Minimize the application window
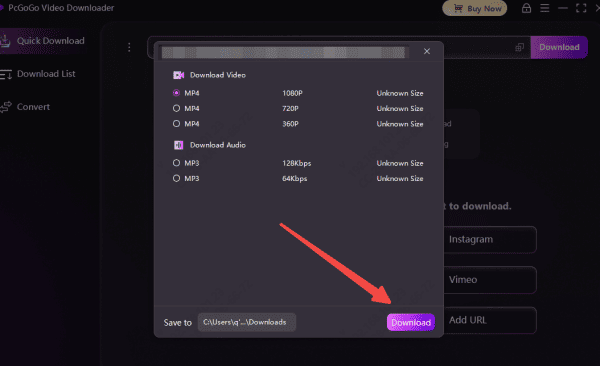Image resolution: width=600 pixels, height=366 pixels. (562, 8)
